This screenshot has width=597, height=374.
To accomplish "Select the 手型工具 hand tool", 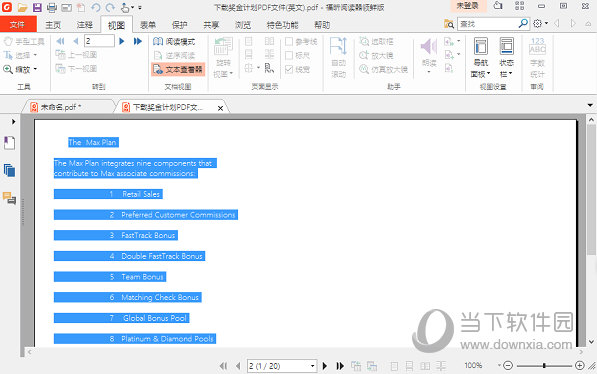I will (x=24, y=41).
